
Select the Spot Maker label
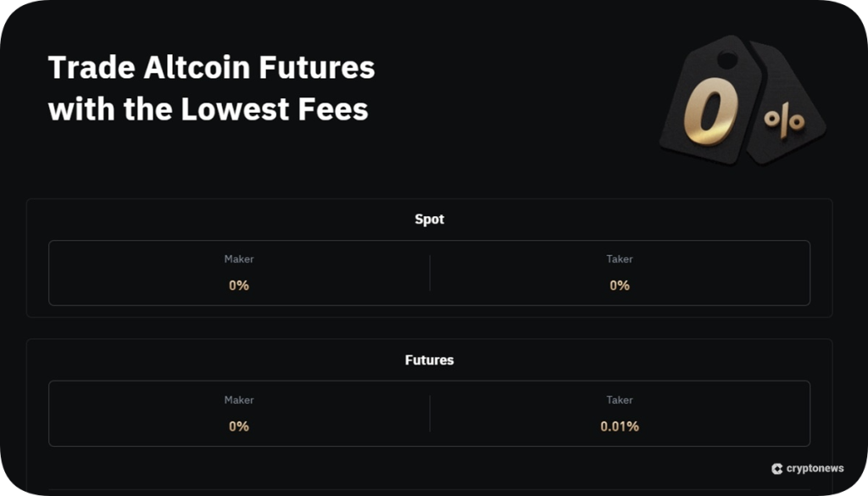tap(239, 259)
